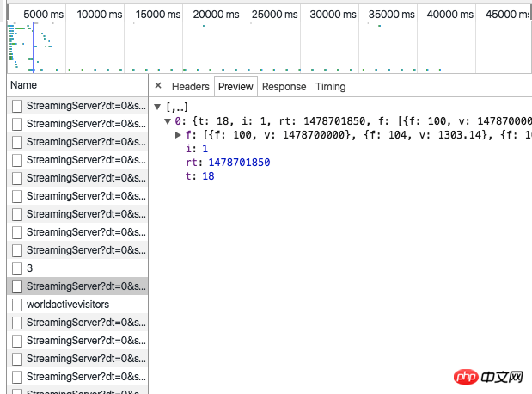Close the request details panel
Image resolution: width=532 pixels, height=394 pixels.
158,86
